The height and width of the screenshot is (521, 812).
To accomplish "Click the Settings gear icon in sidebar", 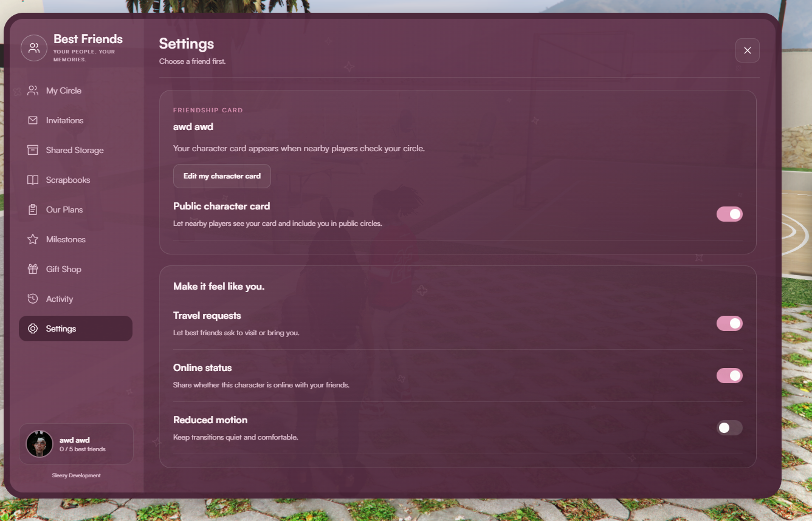I will [x=33, y=329].
